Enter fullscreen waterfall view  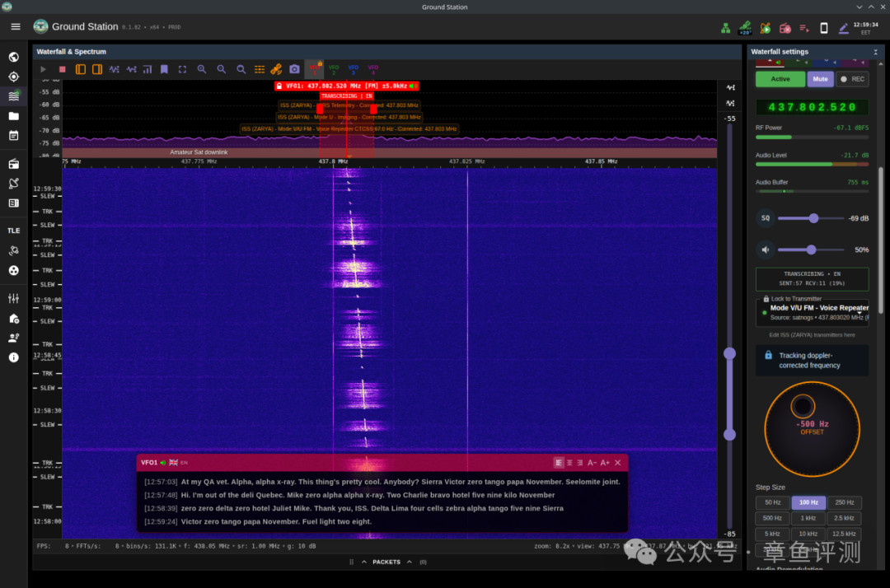pos(182,69)
